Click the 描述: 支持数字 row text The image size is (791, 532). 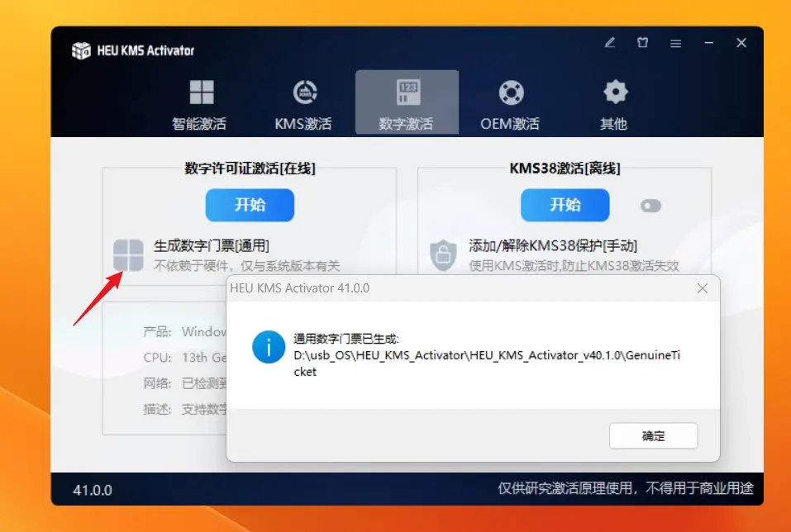pos(184,409)
